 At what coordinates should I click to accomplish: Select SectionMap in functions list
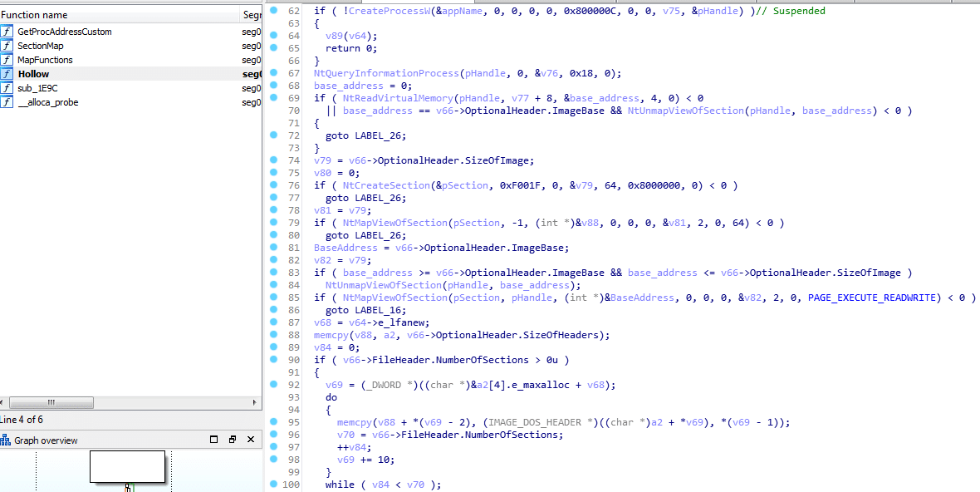tap(40, 46)
